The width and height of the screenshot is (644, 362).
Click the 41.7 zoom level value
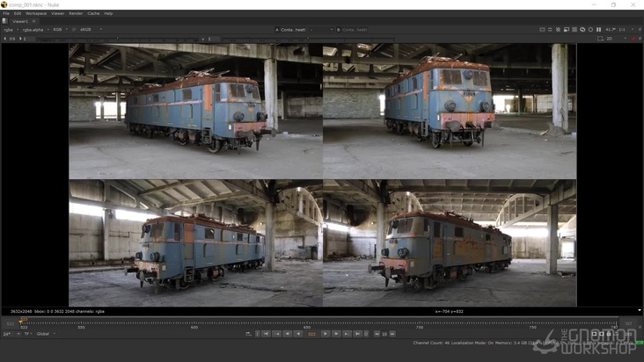tap(610, 30)
